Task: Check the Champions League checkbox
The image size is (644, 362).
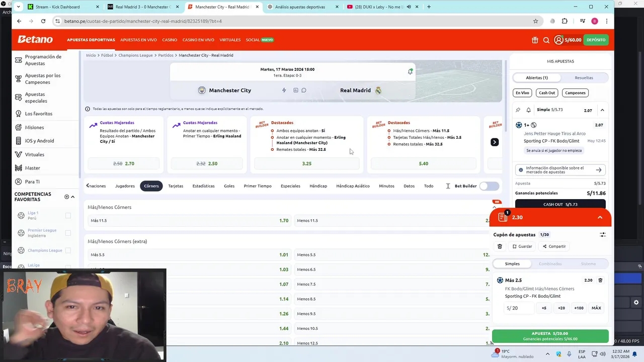Action: [68, 250]
